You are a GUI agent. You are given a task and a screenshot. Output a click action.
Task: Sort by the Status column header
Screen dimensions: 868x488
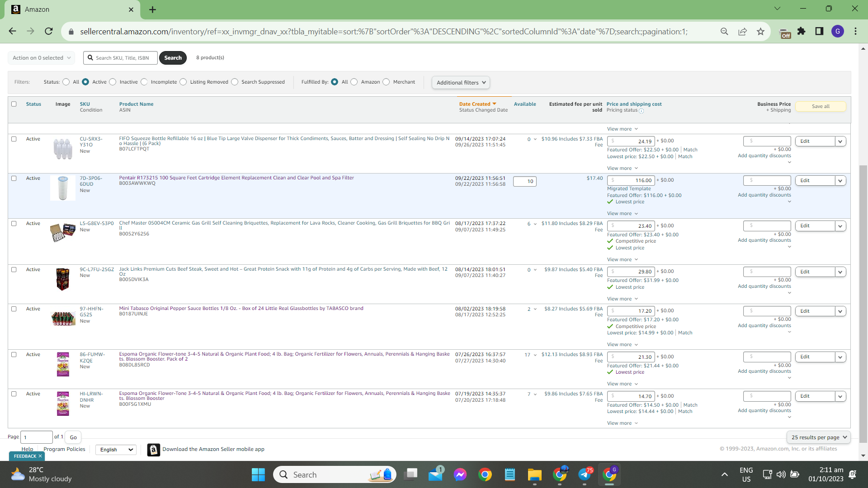point(33,104)
